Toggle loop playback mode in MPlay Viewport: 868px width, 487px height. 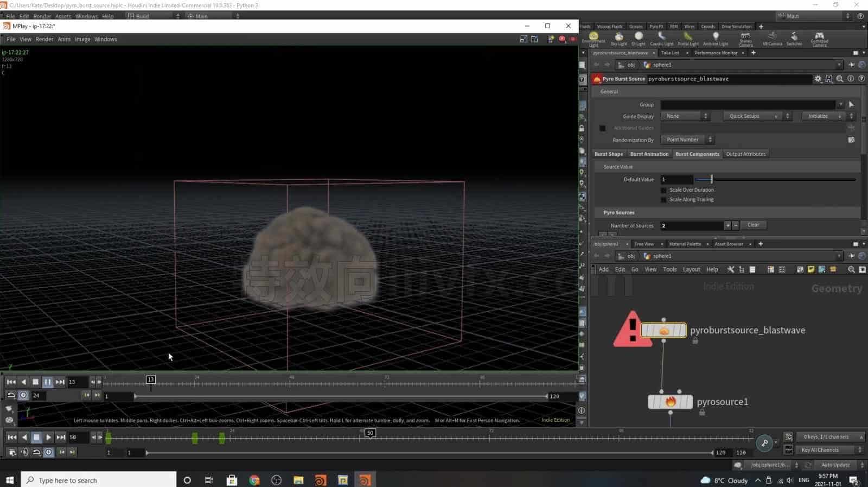(x=11, y=395)
